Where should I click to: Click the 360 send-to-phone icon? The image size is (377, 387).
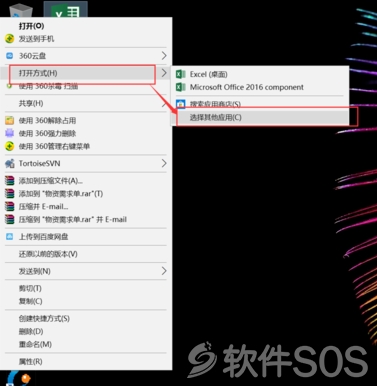coord(9,39)
